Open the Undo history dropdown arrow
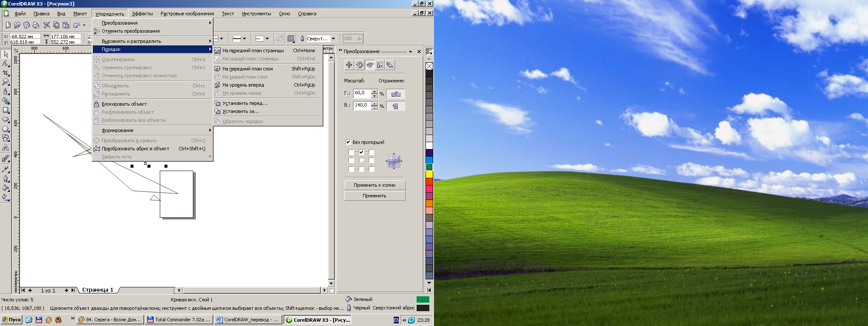Screen dimensions: 868x326 point(84,25)
